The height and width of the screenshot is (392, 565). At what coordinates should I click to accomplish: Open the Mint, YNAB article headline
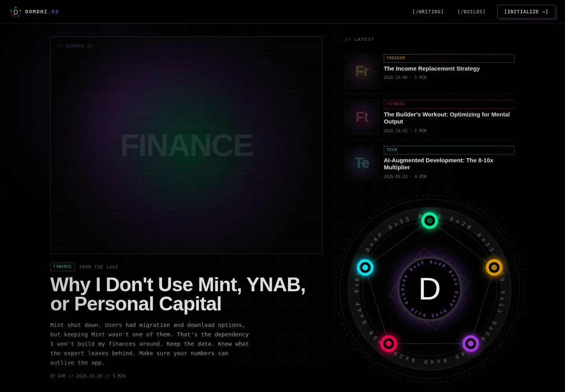click(178, 294)
